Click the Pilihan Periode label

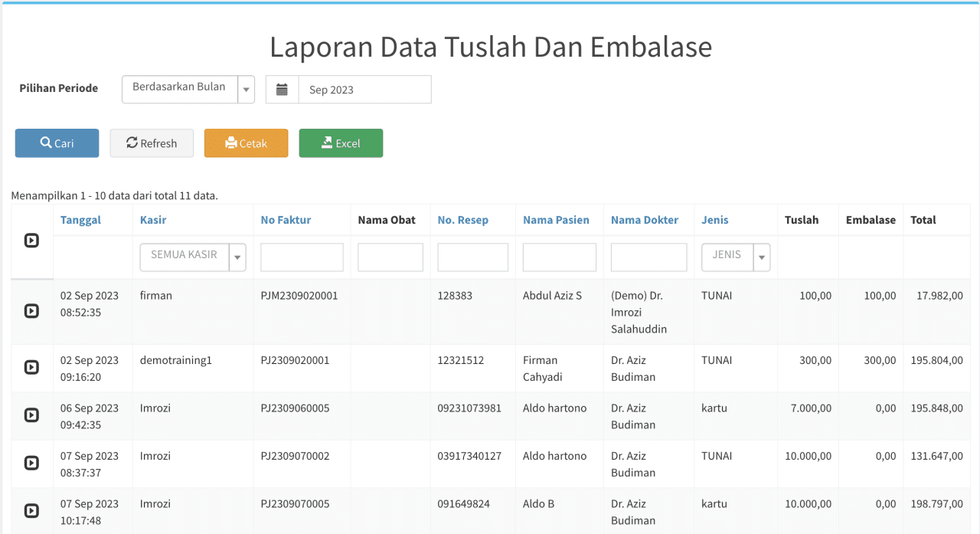point(59,88)
